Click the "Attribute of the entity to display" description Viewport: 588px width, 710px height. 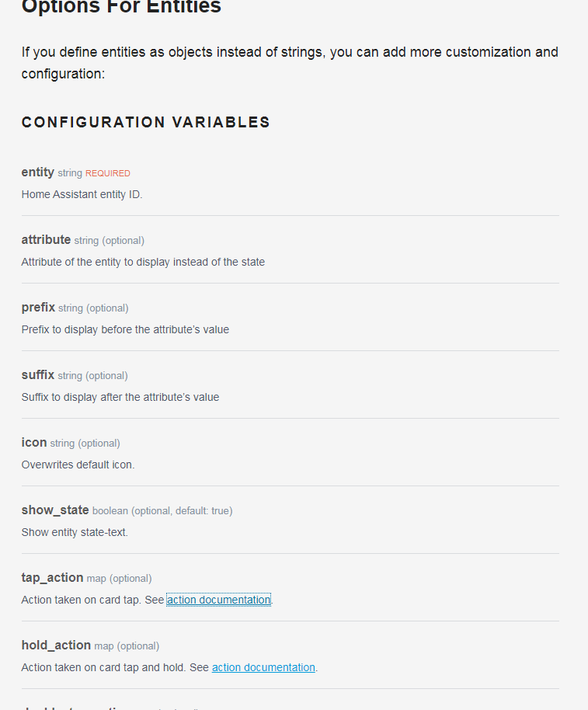point(143,262)
